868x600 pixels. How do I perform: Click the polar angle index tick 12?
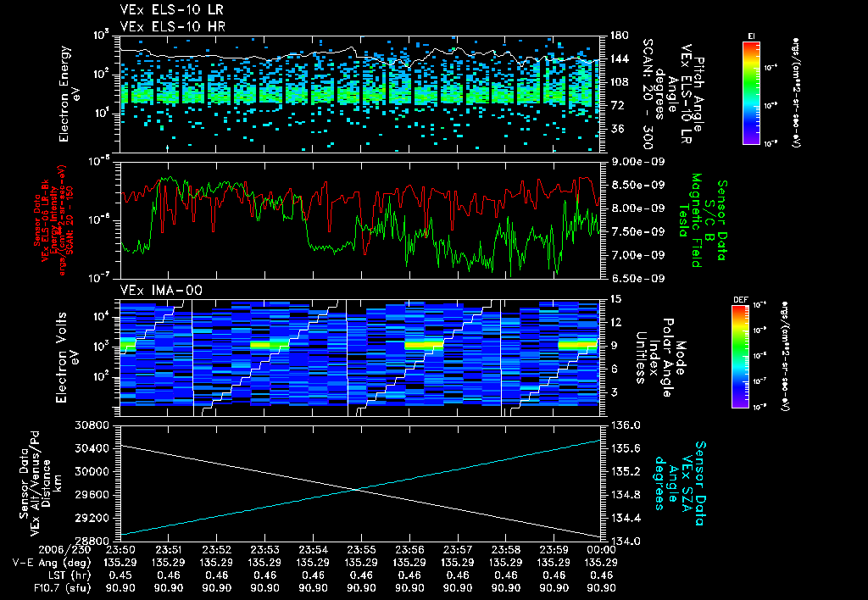615,322
